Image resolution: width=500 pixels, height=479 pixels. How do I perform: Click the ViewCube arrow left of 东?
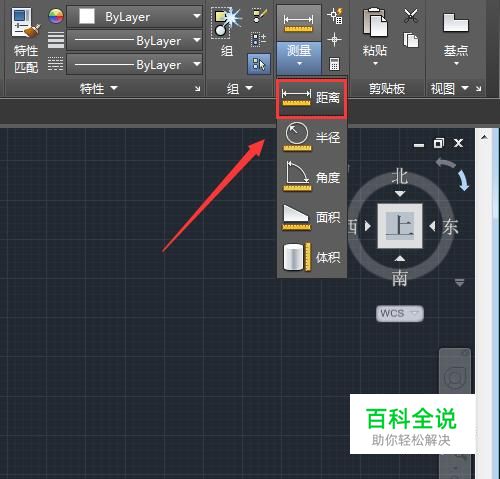[432, 226]
